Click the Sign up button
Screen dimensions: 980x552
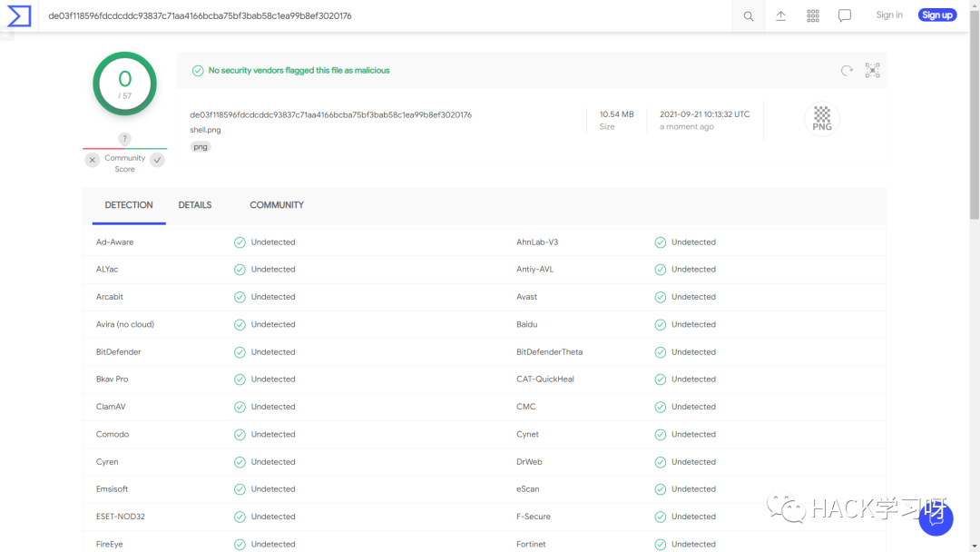pyautogui.click(x=936, y=15)
